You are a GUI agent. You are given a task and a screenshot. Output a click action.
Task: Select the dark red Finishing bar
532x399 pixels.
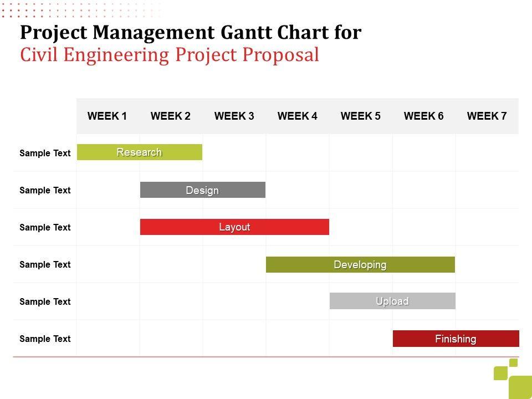(456, 339)
